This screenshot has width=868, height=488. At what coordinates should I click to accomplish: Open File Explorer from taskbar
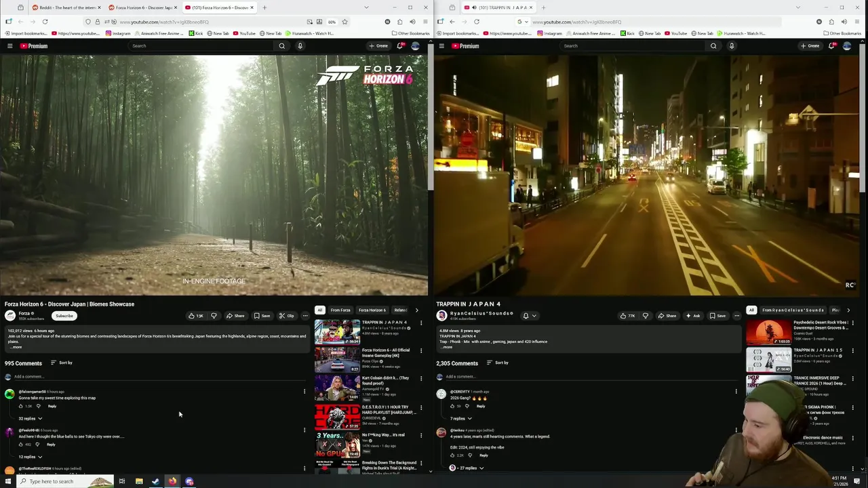[139, 481]
